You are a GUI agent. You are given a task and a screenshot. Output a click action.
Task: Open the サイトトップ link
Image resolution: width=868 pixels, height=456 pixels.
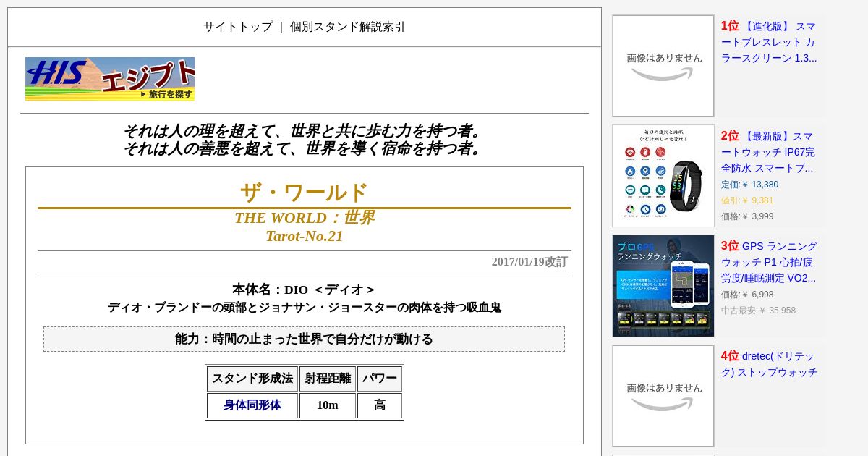(x=238, y=27)
